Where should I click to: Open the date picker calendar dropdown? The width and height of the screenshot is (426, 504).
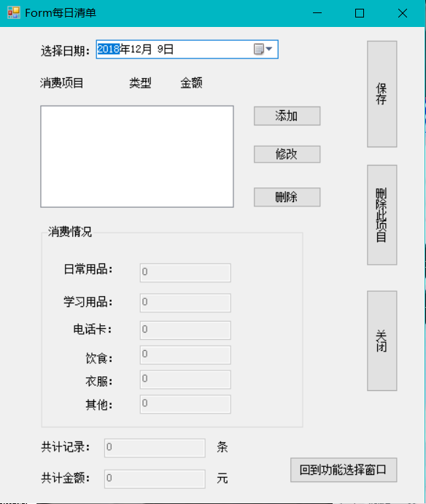coord(263,49)
